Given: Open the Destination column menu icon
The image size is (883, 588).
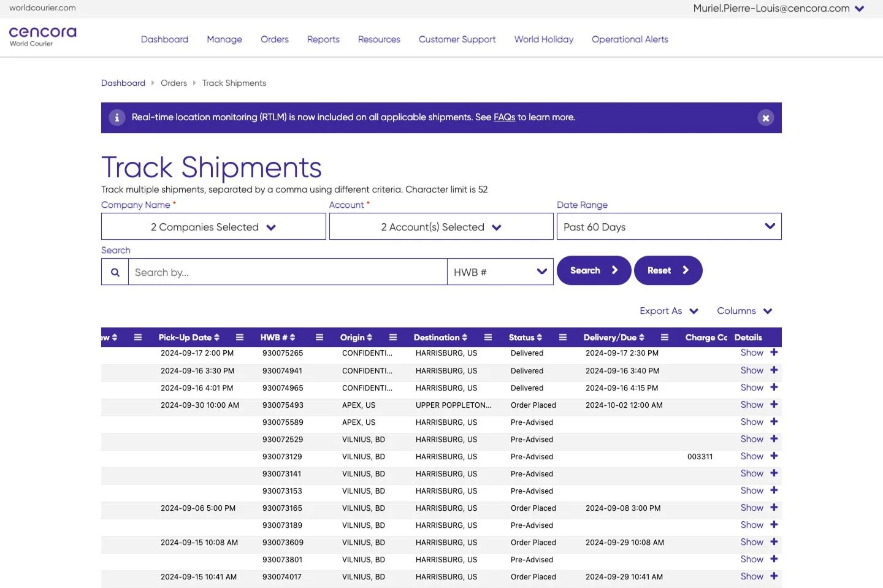Looking at the screenshot, I should click(x=488, y=337).
